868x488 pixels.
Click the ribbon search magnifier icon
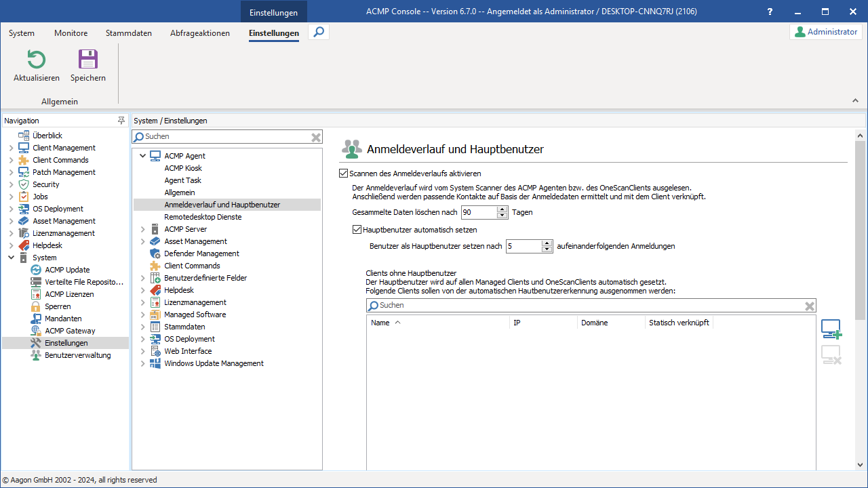(x=319, y=32)
